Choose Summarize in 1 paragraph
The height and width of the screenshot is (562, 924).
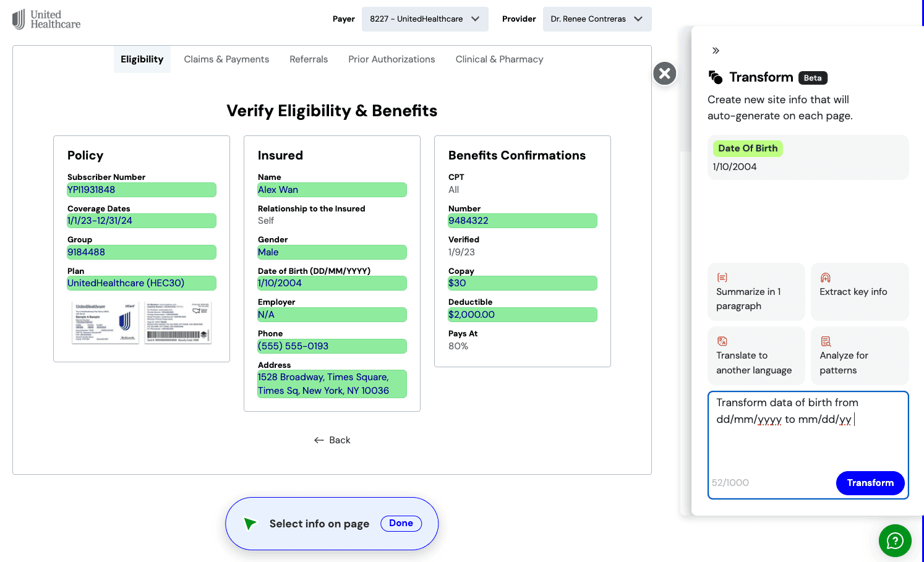[756, 292]
